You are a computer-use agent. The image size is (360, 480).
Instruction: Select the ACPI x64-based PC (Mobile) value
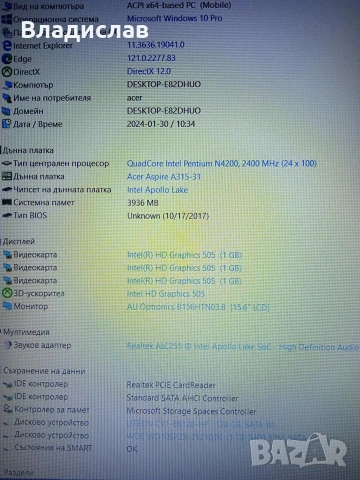click(179, 5)
